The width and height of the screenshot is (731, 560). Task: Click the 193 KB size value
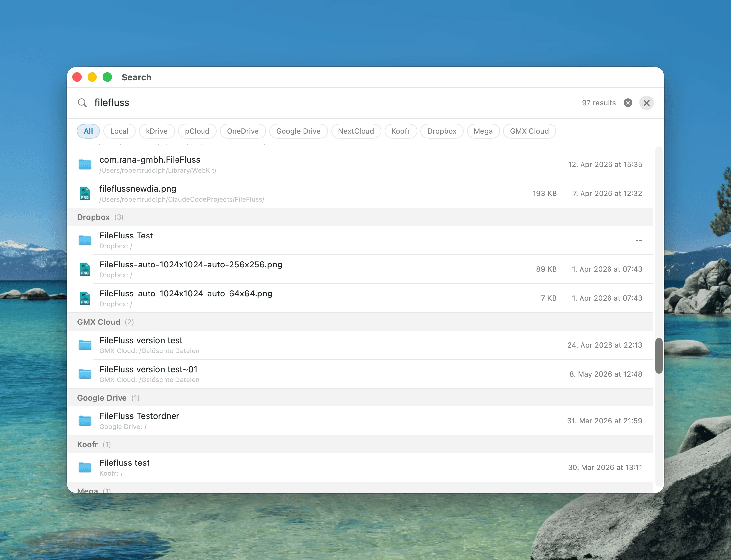coord(544,193)
